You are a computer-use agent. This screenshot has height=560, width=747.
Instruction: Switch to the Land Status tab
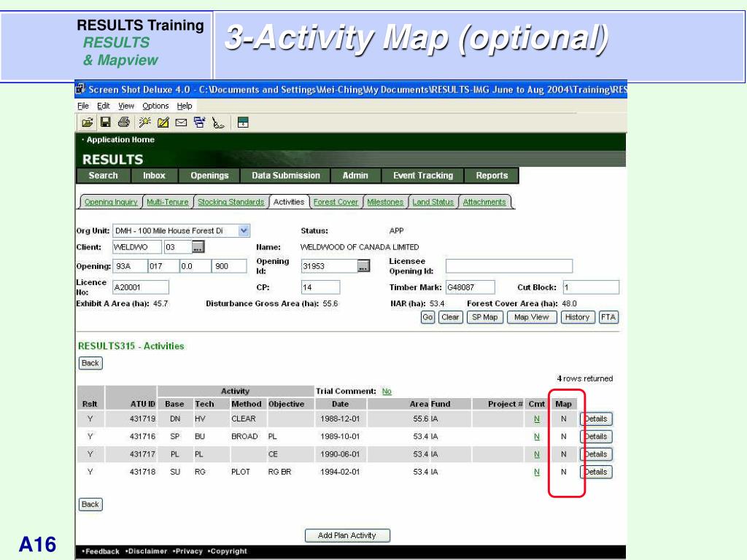[433, 202]
